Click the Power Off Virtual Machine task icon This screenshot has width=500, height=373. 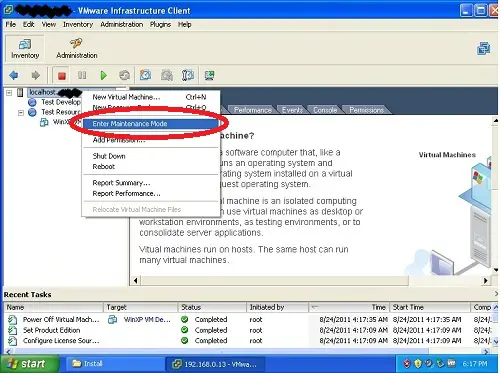(x=12, y=319)
